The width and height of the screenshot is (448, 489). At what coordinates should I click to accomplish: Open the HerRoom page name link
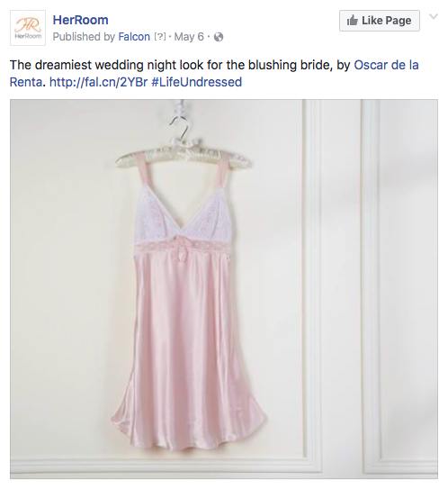(x=81, y=20)
